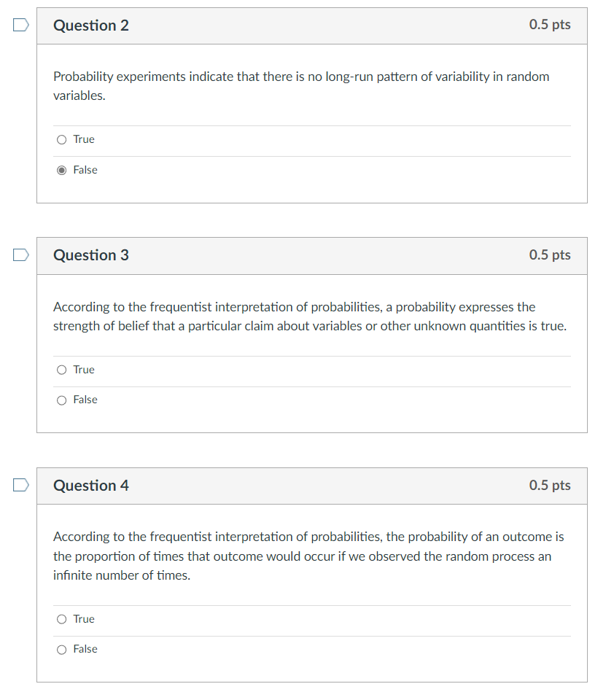This screenshot has height=700, width=614.
Task: Deselect False on Question 2
Action: (62, 170)
